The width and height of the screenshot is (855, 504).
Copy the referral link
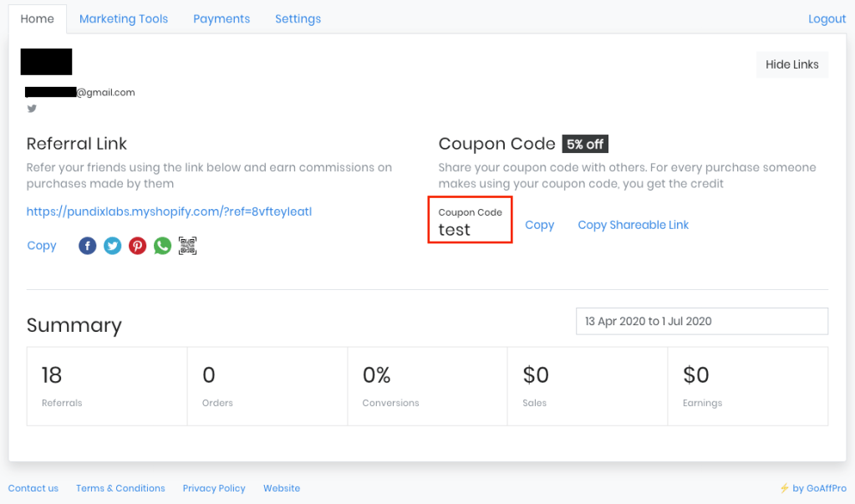[42, 246]
